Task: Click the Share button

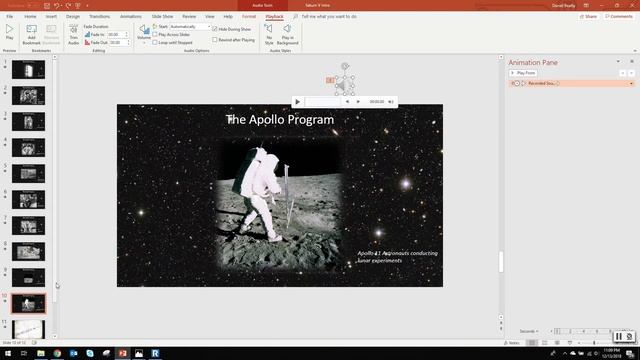Action: (x=589, y=17)
